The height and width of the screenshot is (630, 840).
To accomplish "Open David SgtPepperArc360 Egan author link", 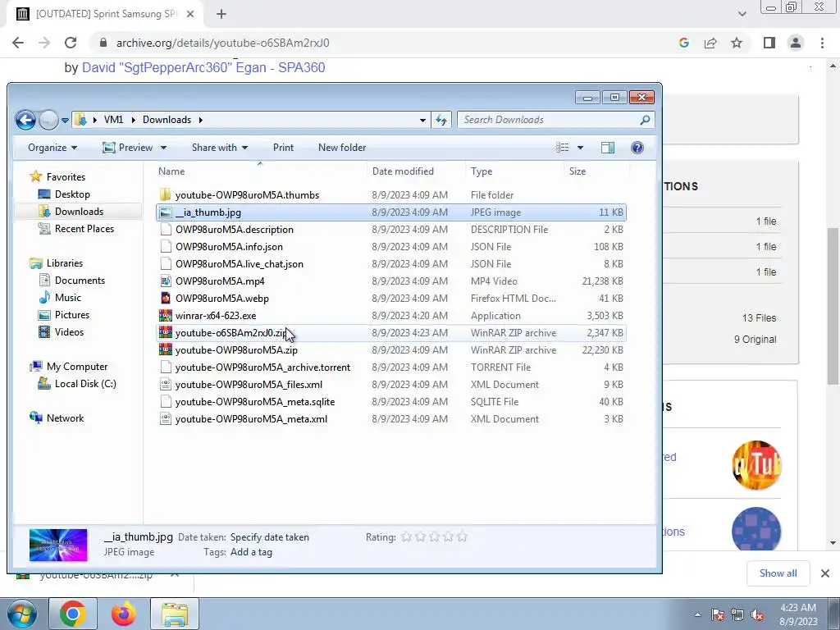I will click(203, 67).
